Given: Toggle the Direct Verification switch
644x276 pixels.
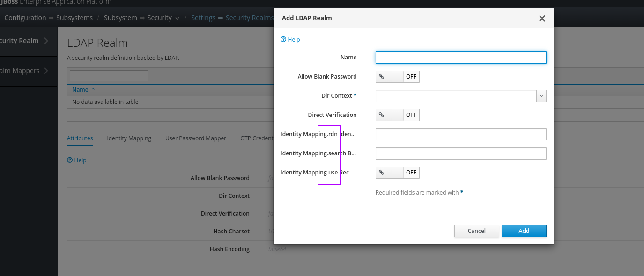Looking at the screenshot, I should tap(403, 115).
